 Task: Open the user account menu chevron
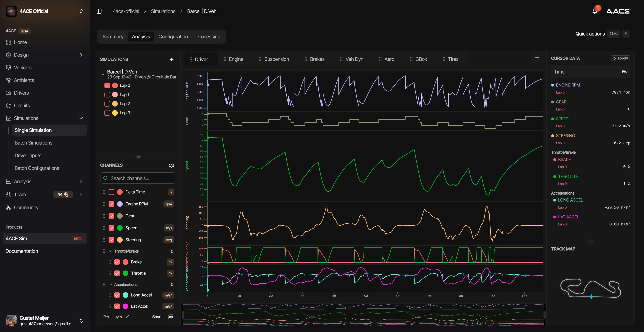[81, 321]
